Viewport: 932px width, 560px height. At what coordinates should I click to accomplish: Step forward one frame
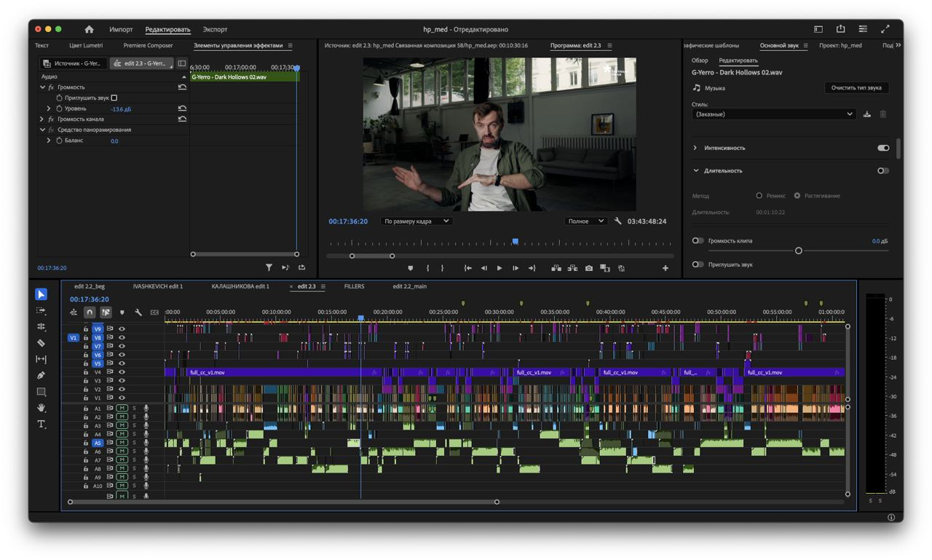click(516, 268)
